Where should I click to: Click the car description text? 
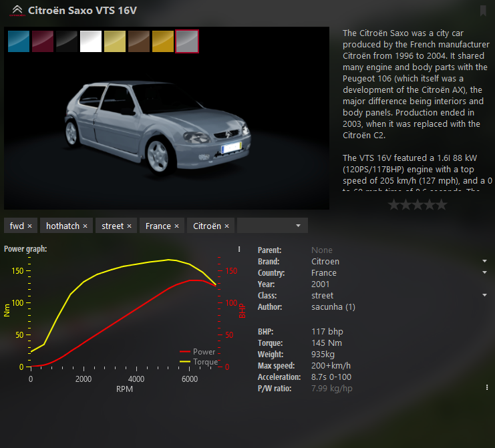click(x=417, y=110)
